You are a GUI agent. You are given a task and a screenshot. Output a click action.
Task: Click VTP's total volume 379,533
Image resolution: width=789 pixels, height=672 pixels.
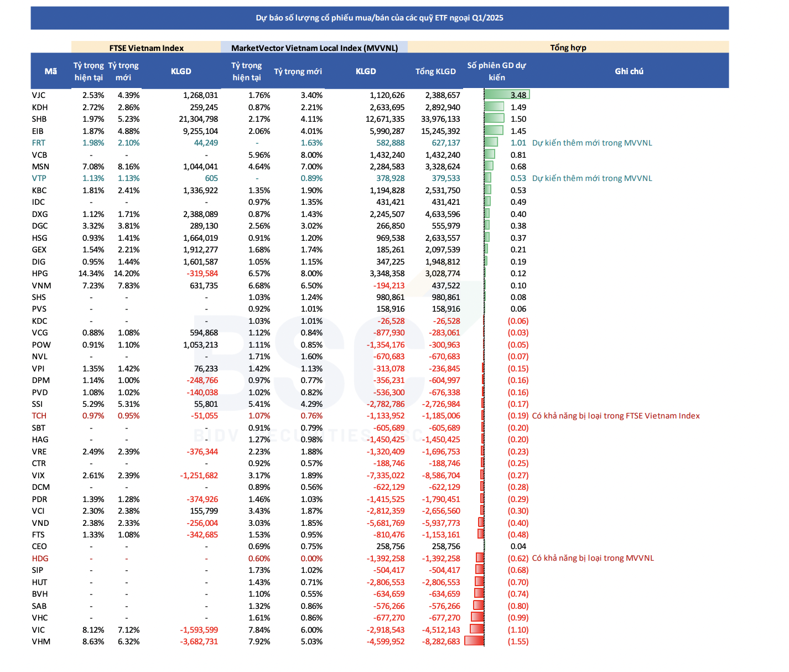pyautogui.click(x=446, y=178)
